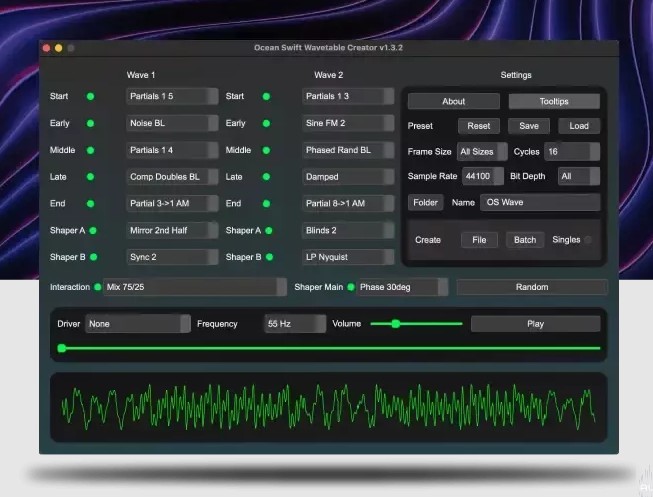The image size is (653, 497).
Task: Toggle the Wave 2 Shaper B indicator
Action: (269, 257)
